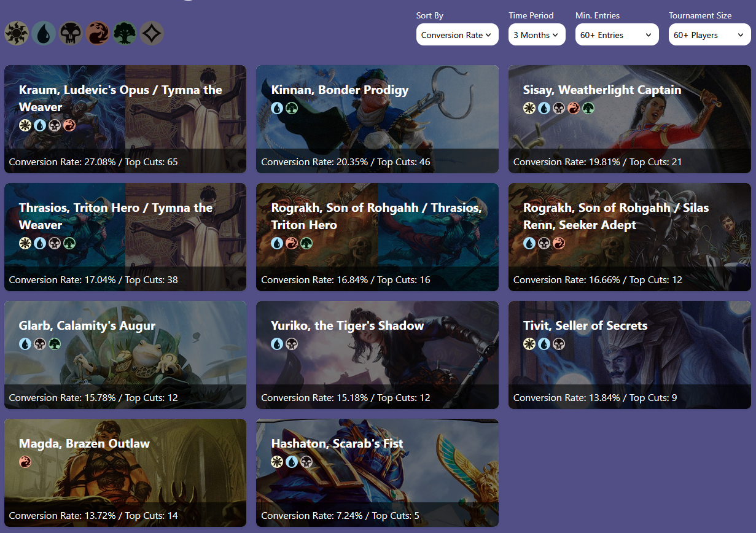Select the Hashaton, Scarab's Fist card title

pos(337,443)
